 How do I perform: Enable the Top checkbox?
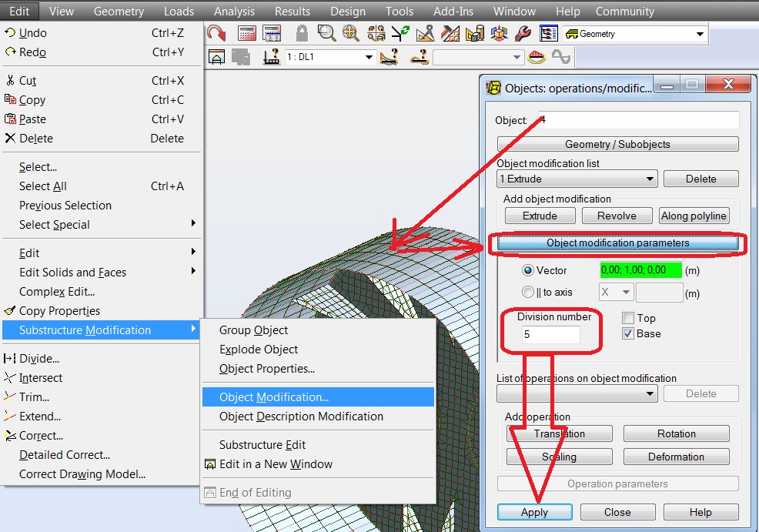tap(627, 317)
